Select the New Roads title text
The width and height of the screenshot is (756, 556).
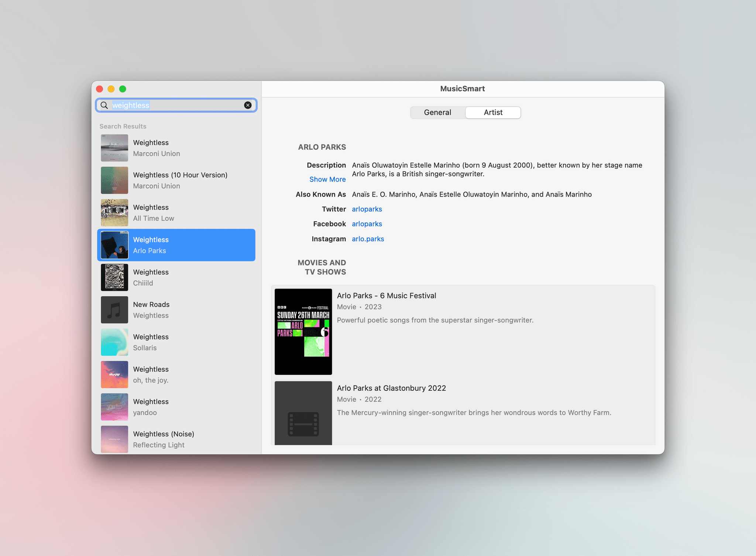(151, 304)
